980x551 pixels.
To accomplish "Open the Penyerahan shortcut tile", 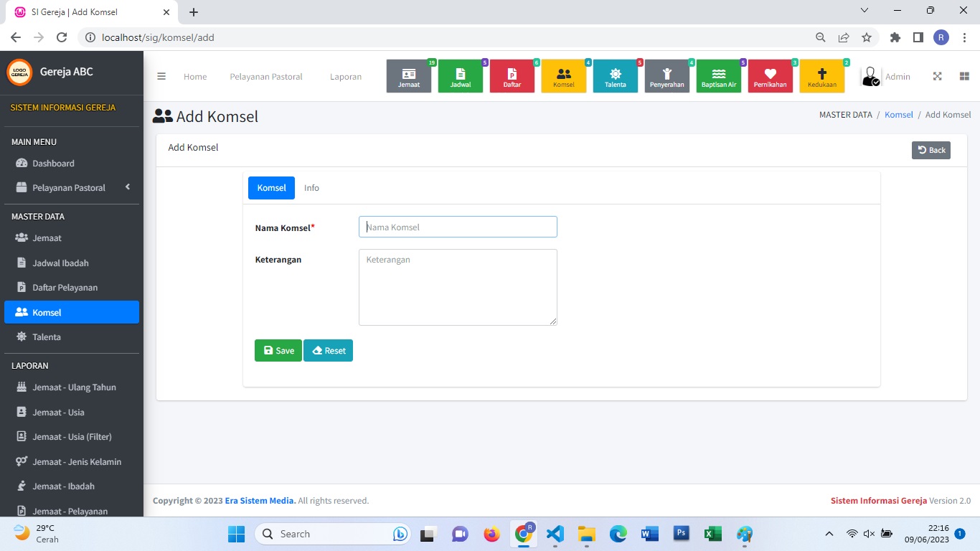I will 667,77.
